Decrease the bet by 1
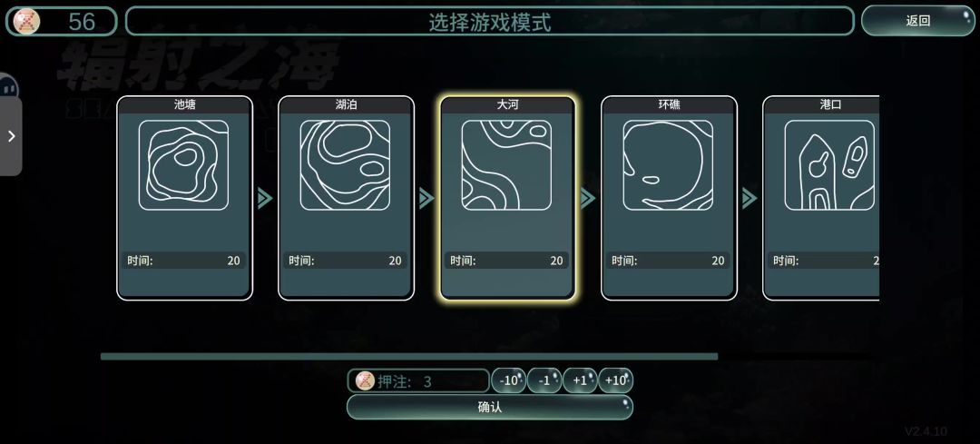 click(544, 380)
